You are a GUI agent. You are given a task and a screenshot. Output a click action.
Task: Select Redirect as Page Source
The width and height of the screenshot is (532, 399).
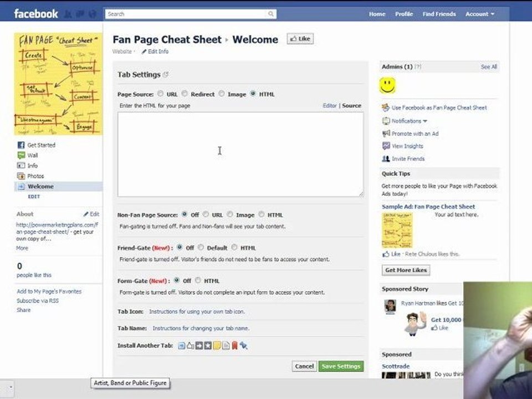(x=185, y=93)
